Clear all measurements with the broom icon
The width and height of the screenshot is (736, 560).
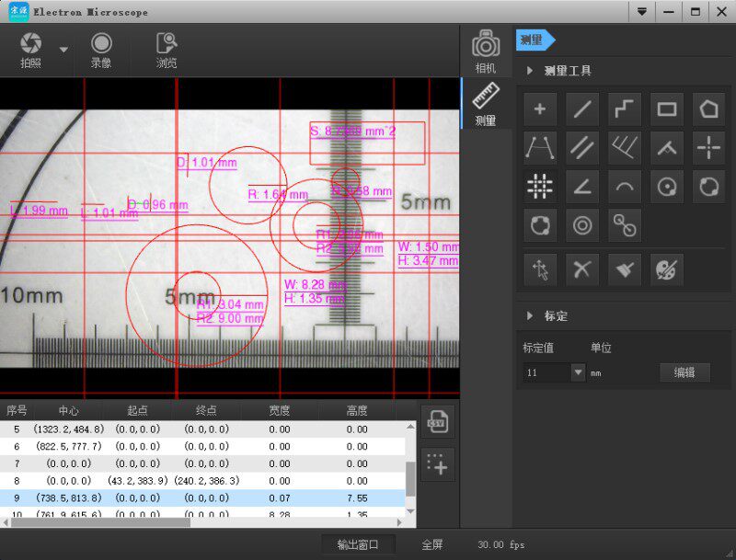pyautogui.click(x=625, y=269)
